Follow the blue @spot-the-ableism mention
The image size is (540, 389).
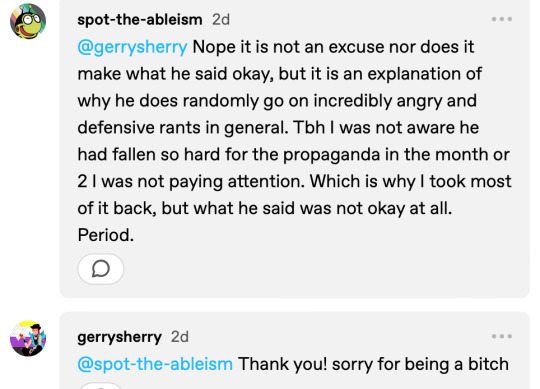pyautogui.click(x=155, y=364)
